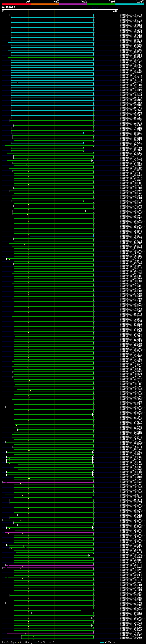Open the UniRef100_B0WM85 hit label
The height and width of the screenshot is (644, 146).
[x=131, y=638]
